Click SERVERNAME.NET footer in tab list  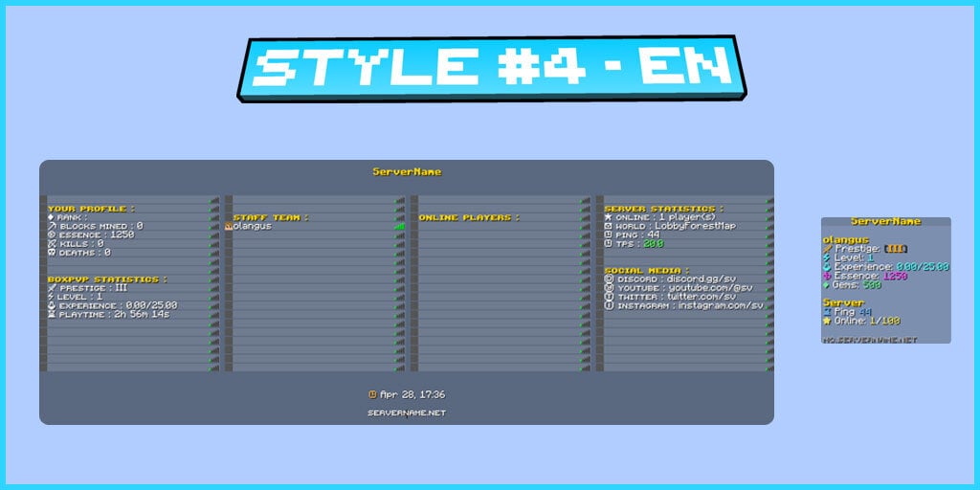click(x=407, y=412)
